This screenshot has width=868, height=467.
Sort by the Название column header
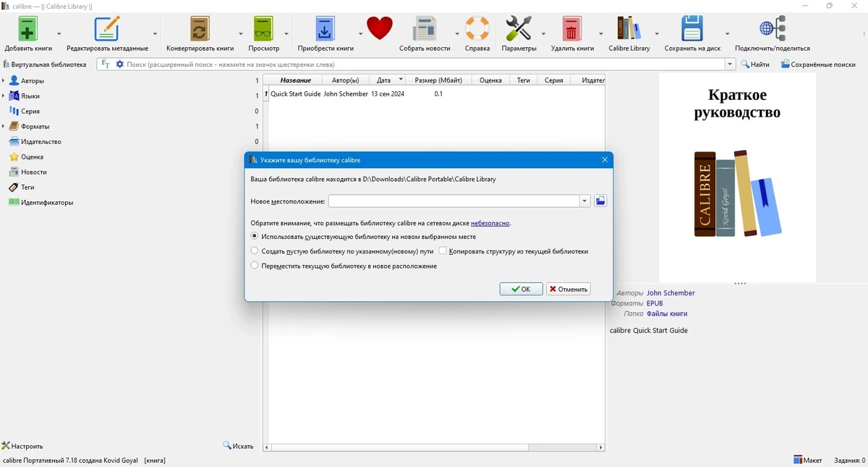[295, 80]
